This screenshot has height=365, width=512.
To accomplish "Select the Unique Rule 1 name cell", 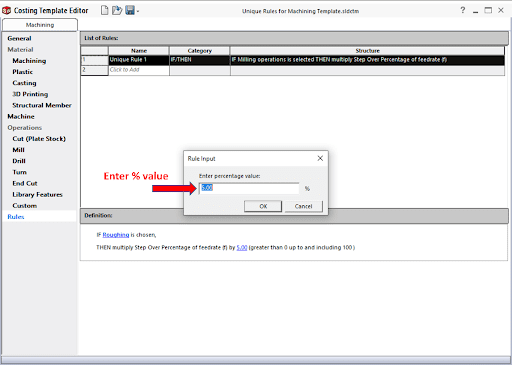I will pos(139,60).
